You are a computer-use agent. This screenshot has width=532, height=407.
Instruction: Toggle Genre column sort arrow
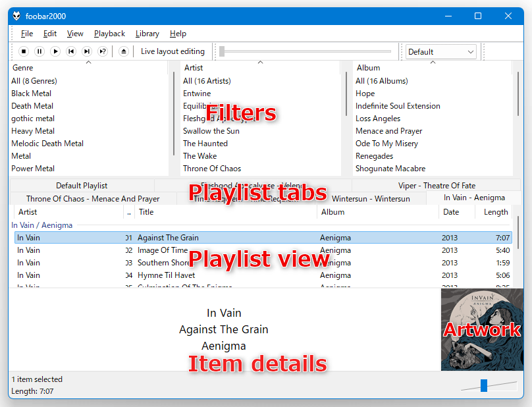tap(88, 63)
